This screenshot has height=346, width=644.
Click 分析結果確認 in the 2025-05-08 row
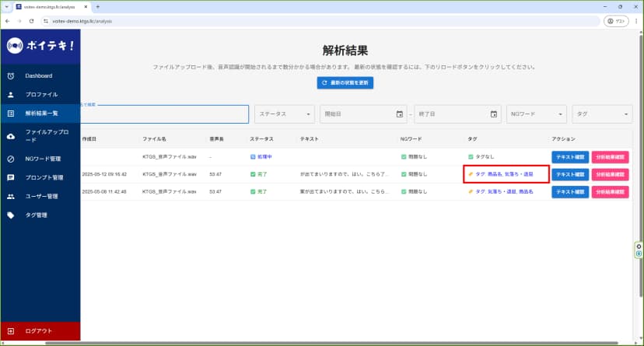coord(610,192)
